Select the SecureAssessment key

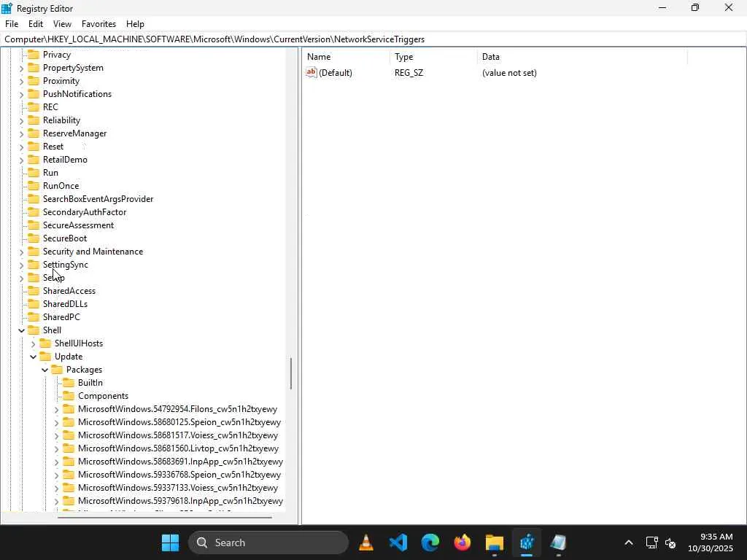78,225
